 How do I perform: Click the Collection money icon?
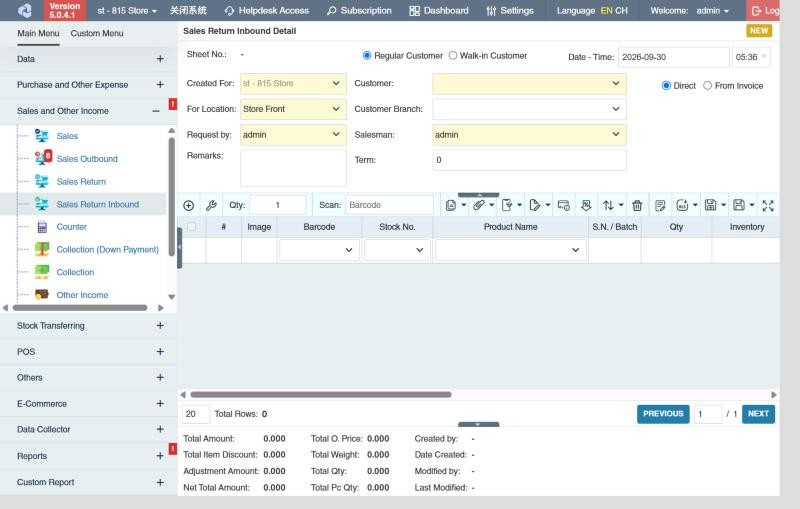click(x=42, y=272)
